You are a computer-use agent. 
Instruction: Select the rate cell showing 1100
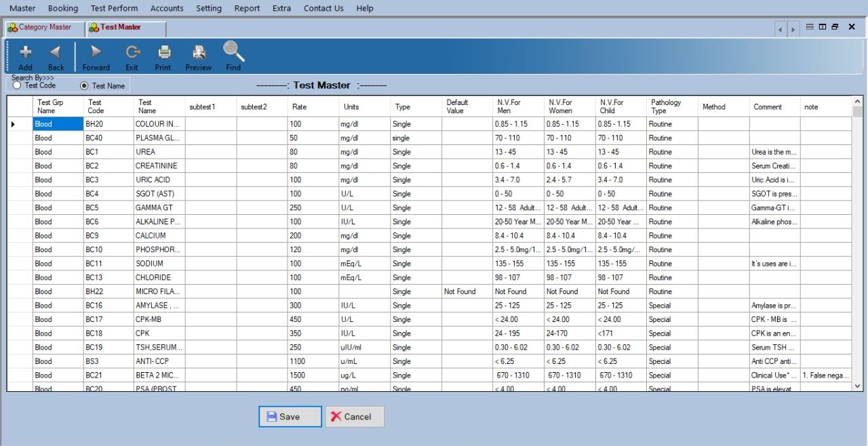click(313, 361)
